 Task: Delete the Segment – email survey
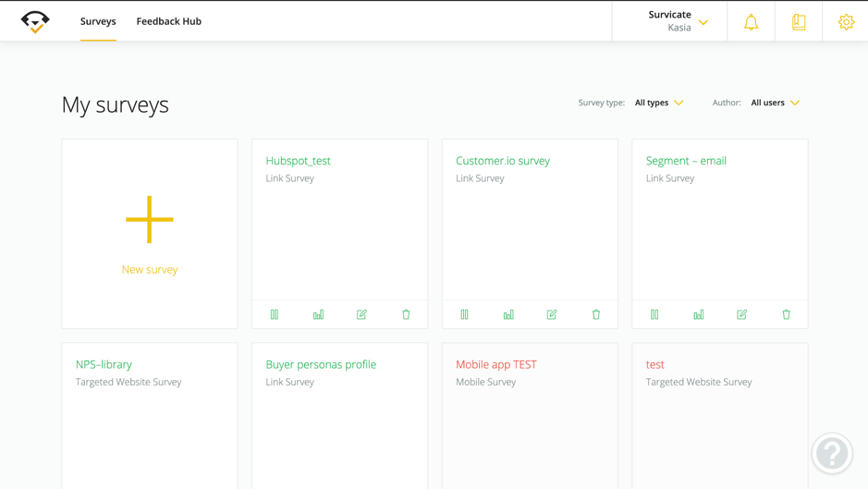pyautogui.click(x=786, y=314)
